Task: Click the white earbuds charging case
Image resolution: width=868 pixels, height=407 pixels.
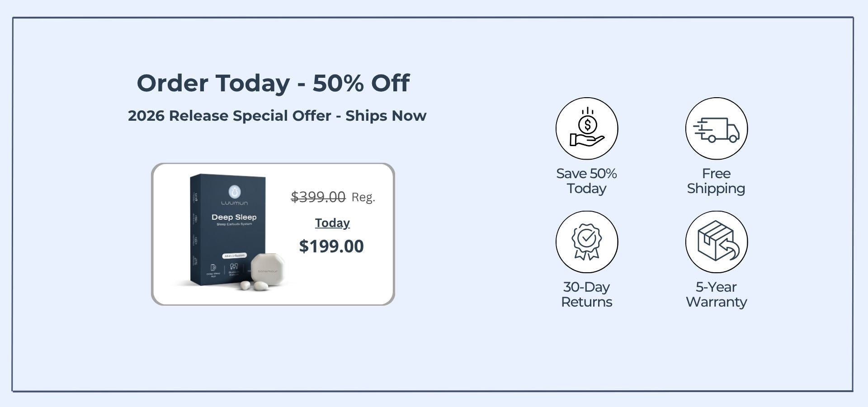Action: tap(267, 269)
